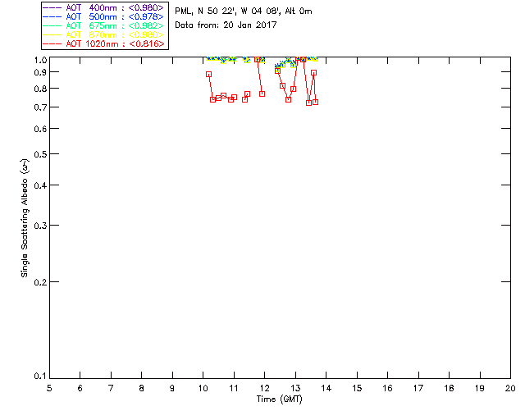Click the 0.8 y-axis tick label
The image size is (525, 420).
pos(40,89)
